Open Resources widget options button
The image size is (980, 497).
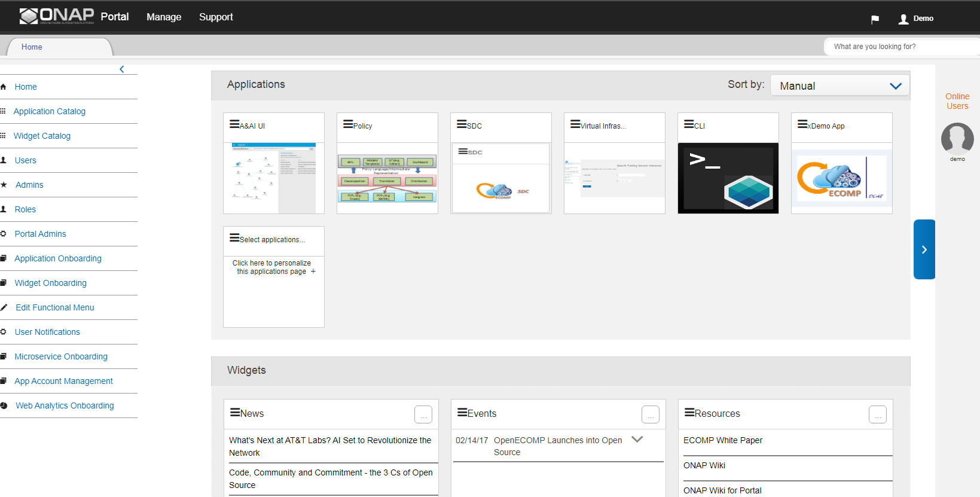click(878, 414)
